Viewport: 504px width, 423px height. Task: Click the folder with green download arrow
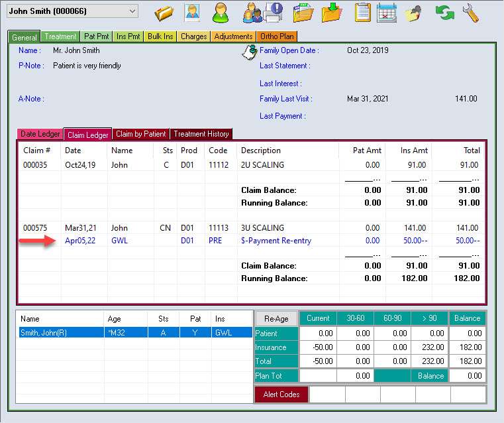332,13
